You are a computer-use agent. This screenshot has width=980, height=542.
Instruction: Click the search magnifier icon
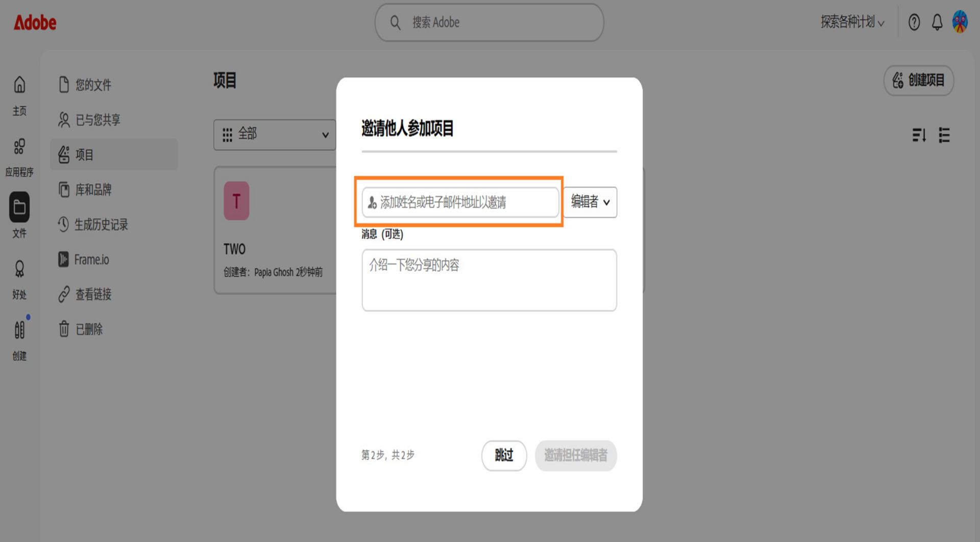(395, 22)
